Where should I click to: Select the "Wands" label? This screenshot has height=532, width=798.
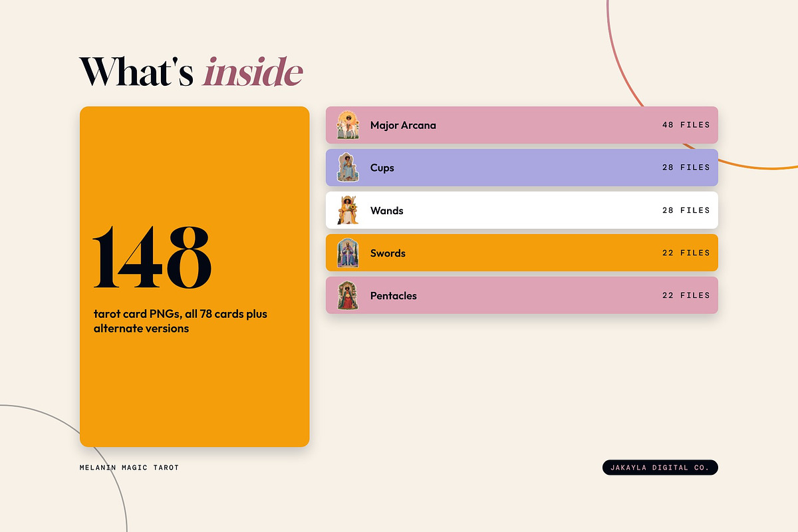point(387,211)
